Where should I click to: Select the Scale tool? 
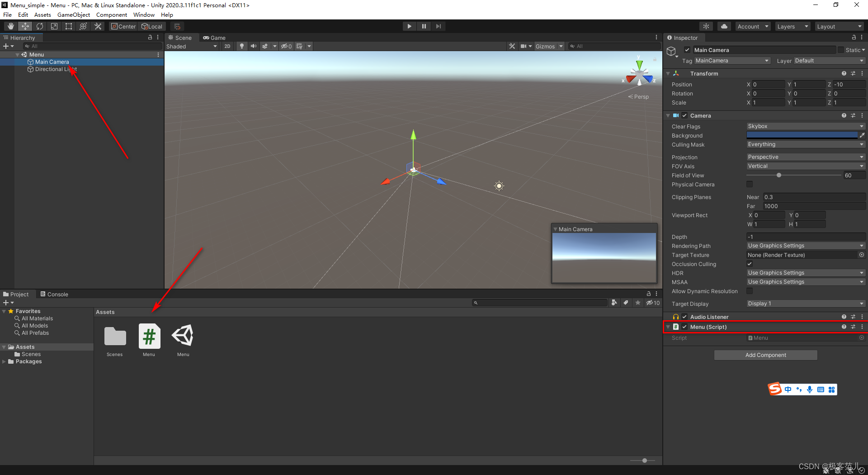pyautogui.click(x=54, y=26)
